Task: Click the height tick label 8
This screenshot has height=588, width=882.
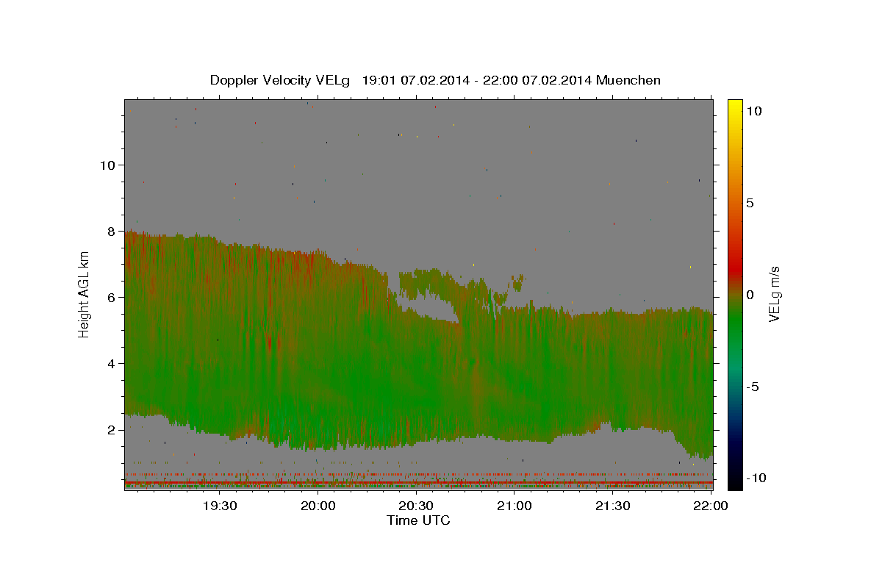Action: tap(112, 232)
